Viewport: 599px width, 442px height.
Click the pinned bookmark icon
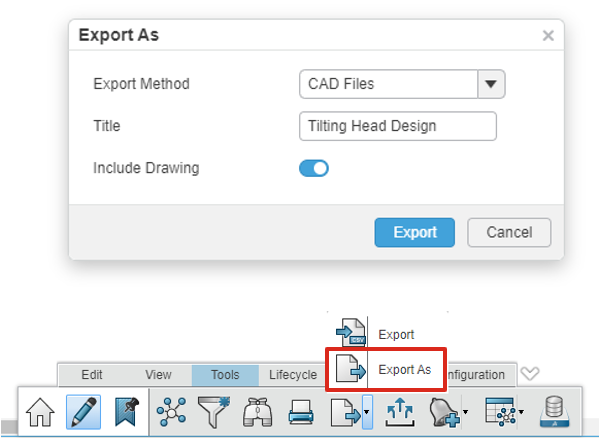click(x=127, y=412)
